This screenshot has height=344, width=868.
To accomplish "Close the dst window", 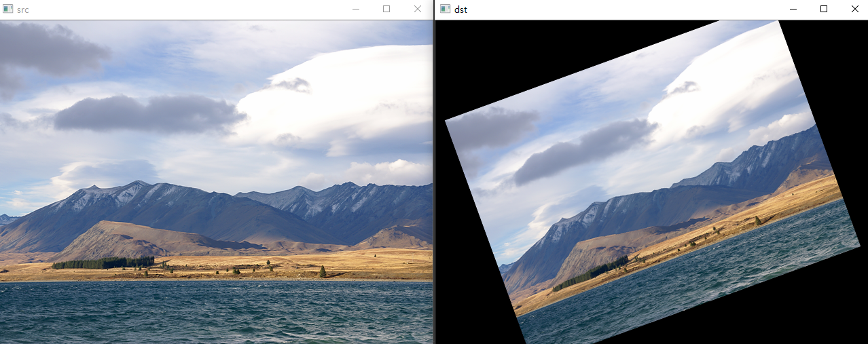I will (855, 9).
